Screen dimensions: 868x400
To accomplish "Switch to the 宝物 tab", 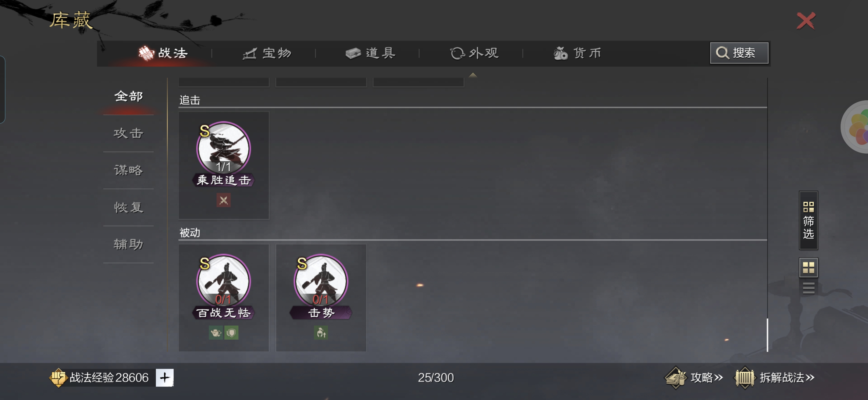I will (267, 53).
